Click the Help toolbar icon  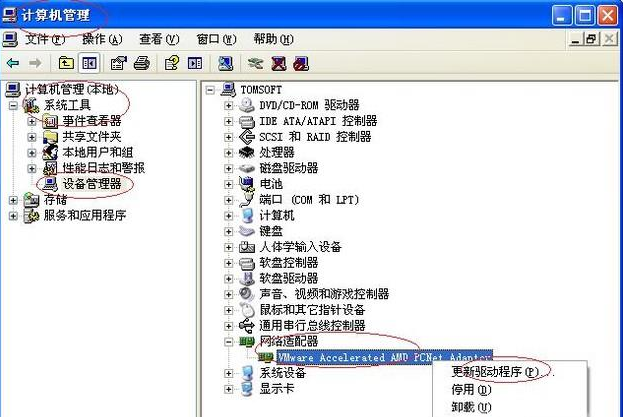[172, 63]
